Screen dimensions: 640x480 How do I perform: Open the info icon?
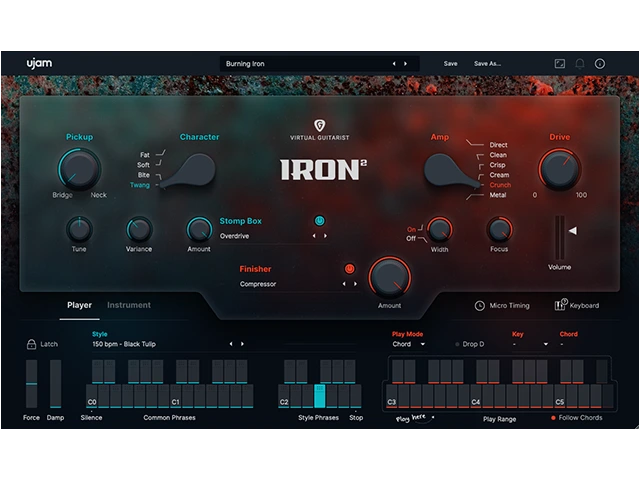click(x=600, y=64)
